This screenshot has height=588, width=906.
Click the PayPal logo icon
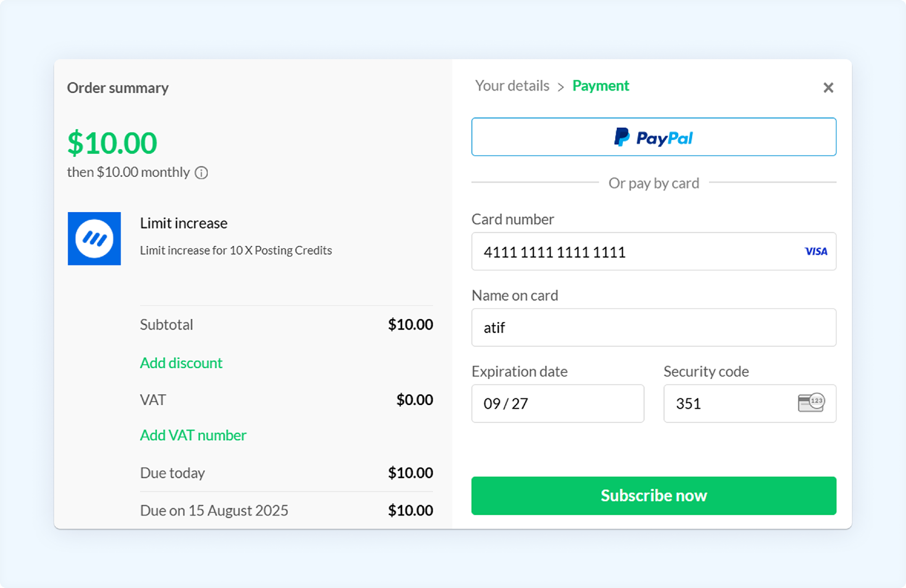point(622,137)
